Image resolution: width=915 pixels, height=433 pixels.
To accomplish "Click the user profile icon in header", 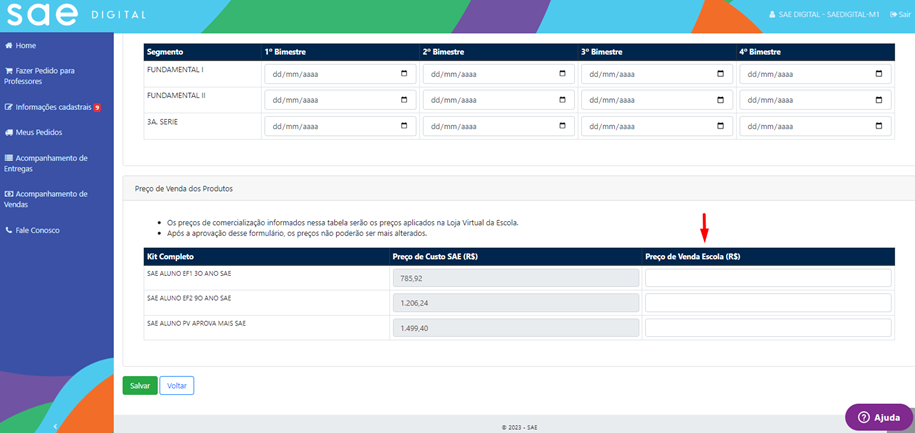I will click(x=773, y=15).
